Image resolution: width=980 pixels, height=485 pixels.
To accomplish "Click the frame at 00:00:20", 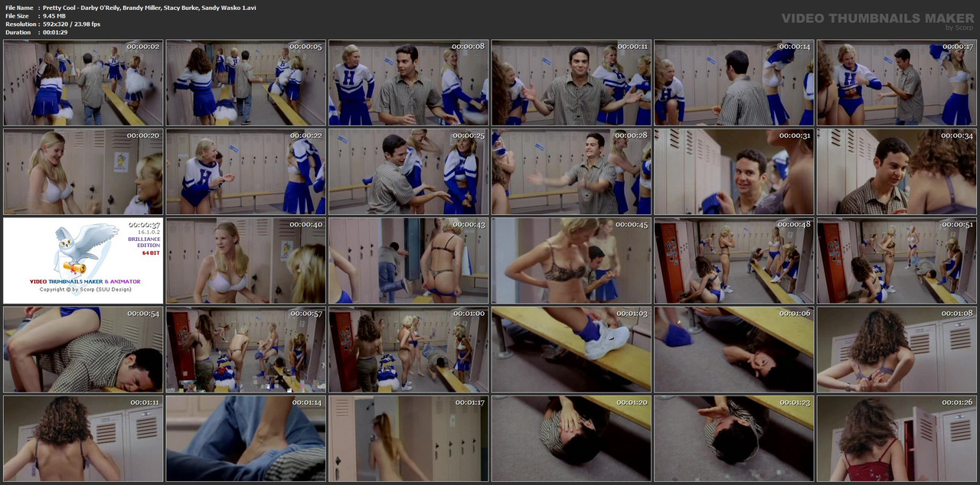I will [x=83, y=172].
